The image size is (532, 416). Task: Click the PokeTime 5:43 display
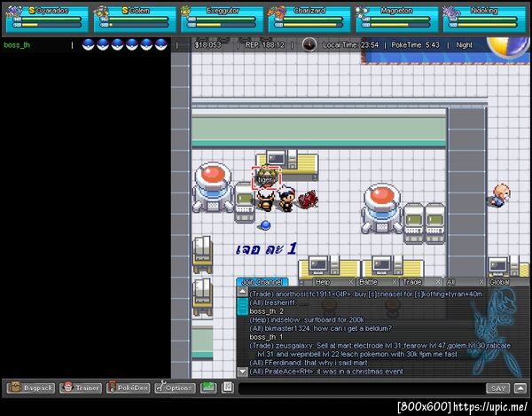pyautogui.click(x=415, y=44)
